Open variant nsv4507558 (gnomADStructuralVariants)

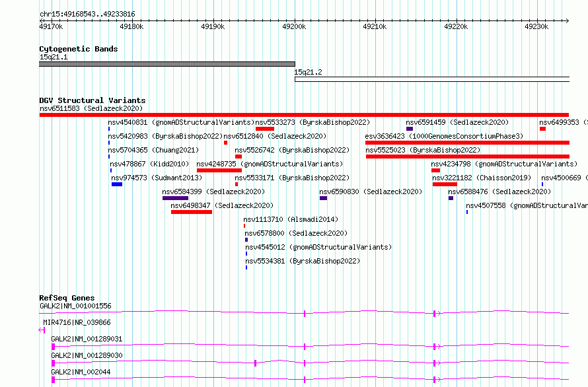click(527, 205)
